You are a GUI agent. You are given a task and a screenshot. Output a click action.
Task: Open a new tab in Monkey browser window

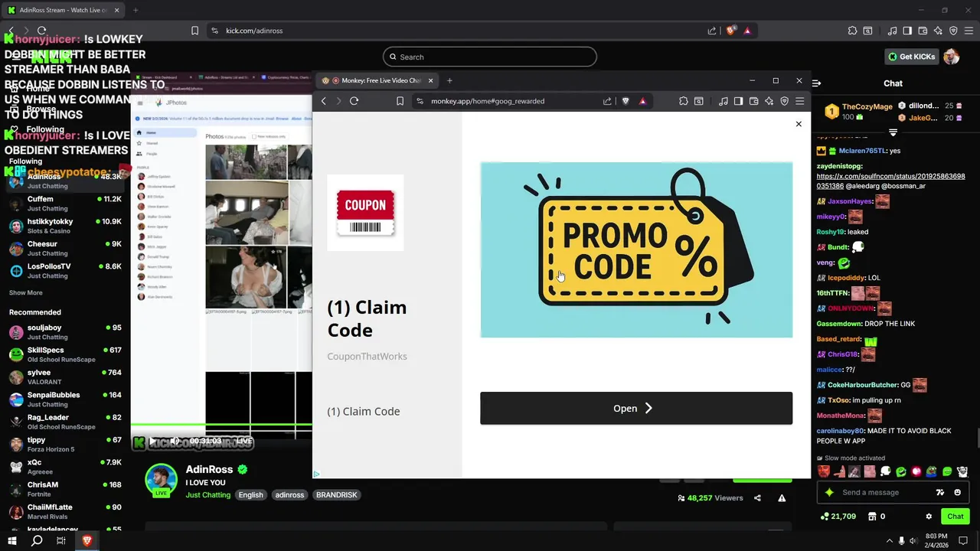click(449, 80)
